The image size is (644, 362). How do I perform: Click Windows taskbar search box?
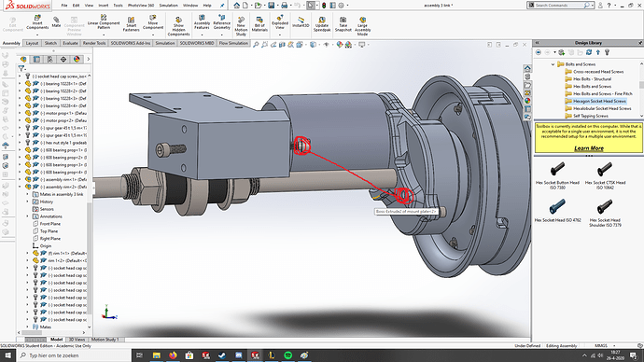point(74,355)
